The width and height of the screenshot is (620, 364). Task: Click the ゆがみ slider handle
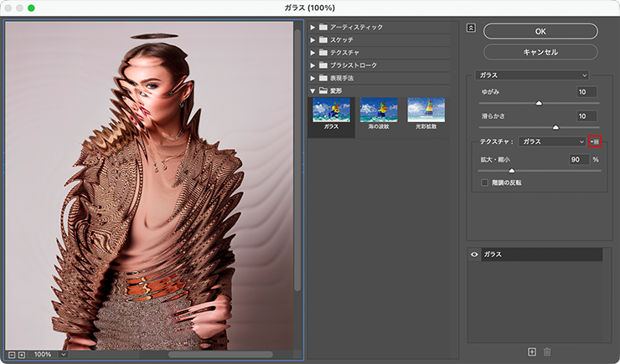(539, 103)
